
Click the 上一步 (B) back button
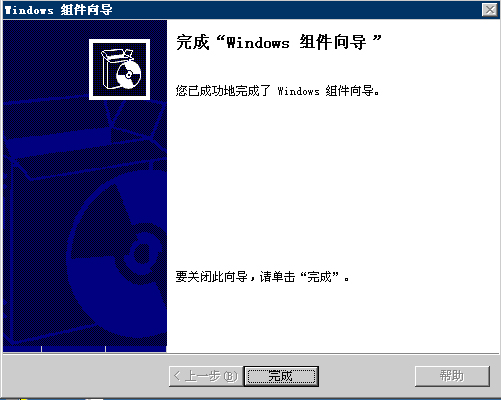coord(206,376)
